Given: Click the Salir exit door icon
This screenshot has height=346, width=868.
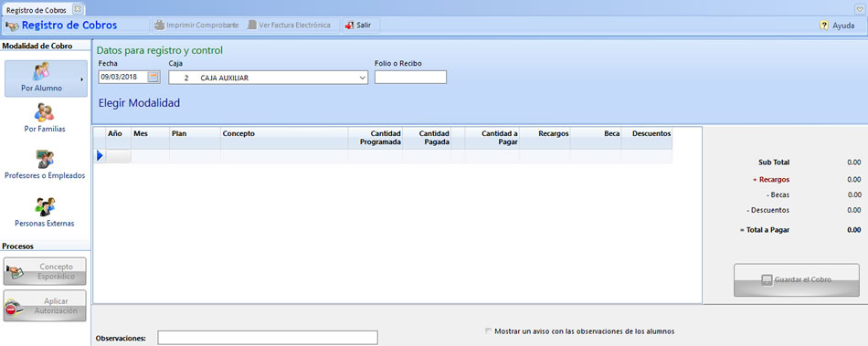Looking at the screenshot, I should pyautogui.click(x=349, y=26).
